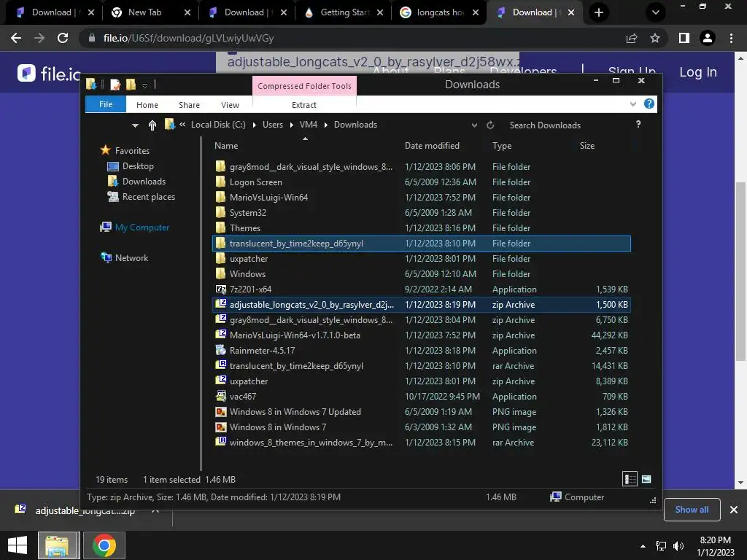This screenshot has height=560, width=747.
Task: Open Chrome share page icon
Action: tap(632, 38)
